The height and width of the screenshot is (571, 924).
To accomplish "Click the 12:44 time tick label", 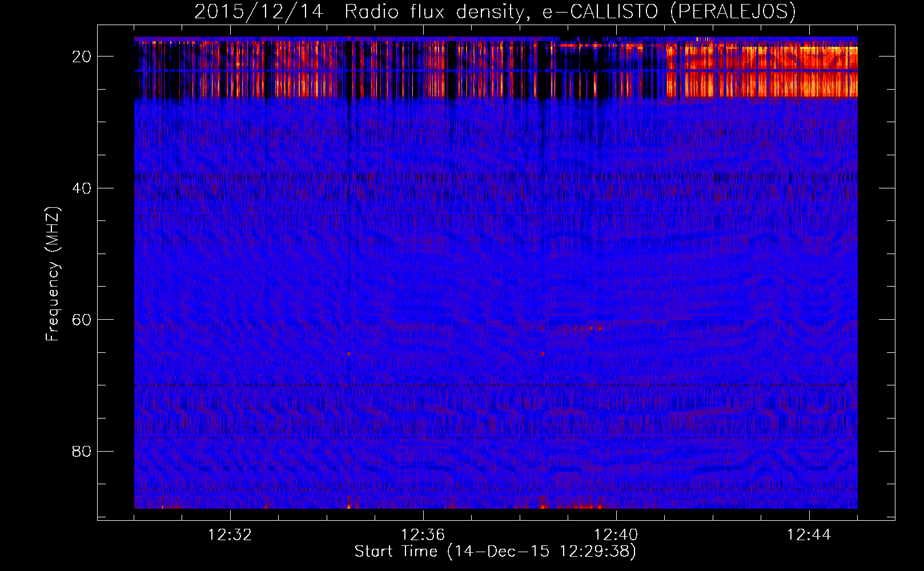I will pos(809,535).
